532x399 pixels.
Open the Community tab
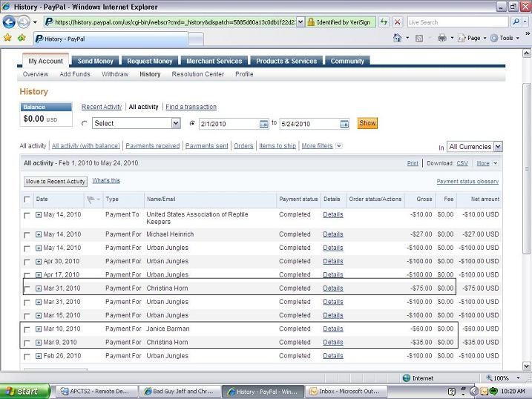pyautogui.click(x=347, y=61)
